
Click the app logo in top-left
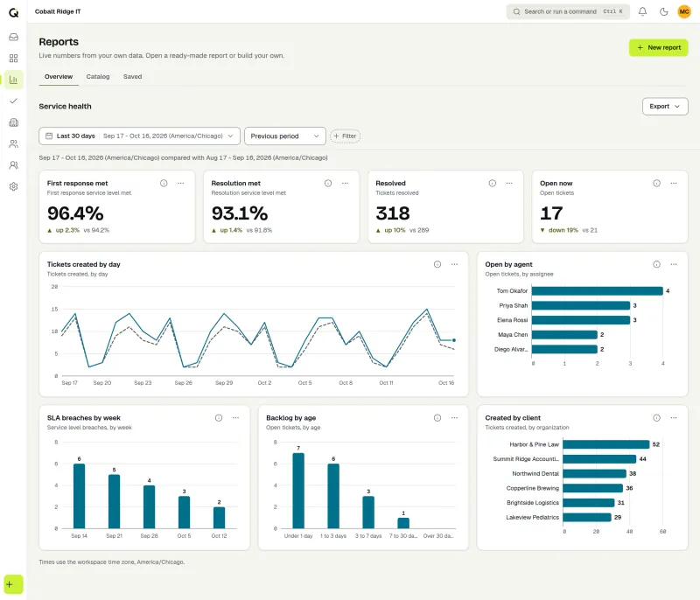click(14, 12)
